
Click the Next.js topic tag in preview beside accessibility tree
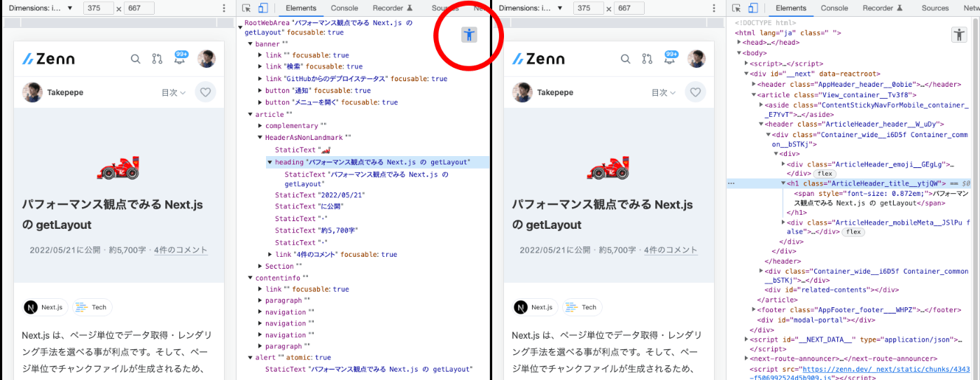45,307
